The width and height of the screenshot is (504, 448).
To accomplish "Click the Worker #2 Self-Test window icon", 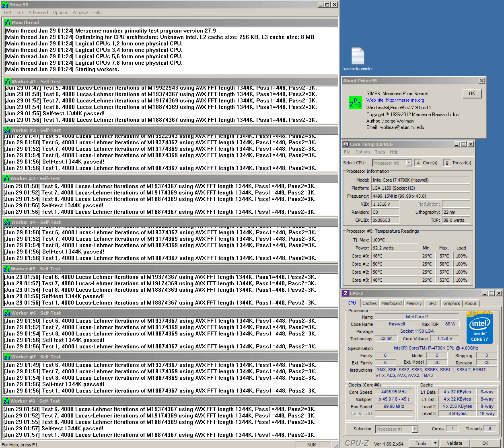I will pos(7,130).
